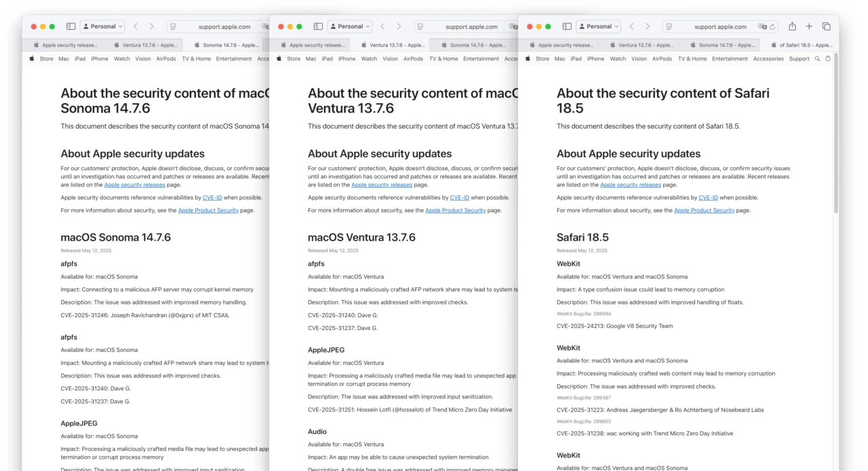Expand the Personal profile dropdown in the Safari 18.5 window
Image resolution: width=868 pixels, height=471 pixels.
599,26
